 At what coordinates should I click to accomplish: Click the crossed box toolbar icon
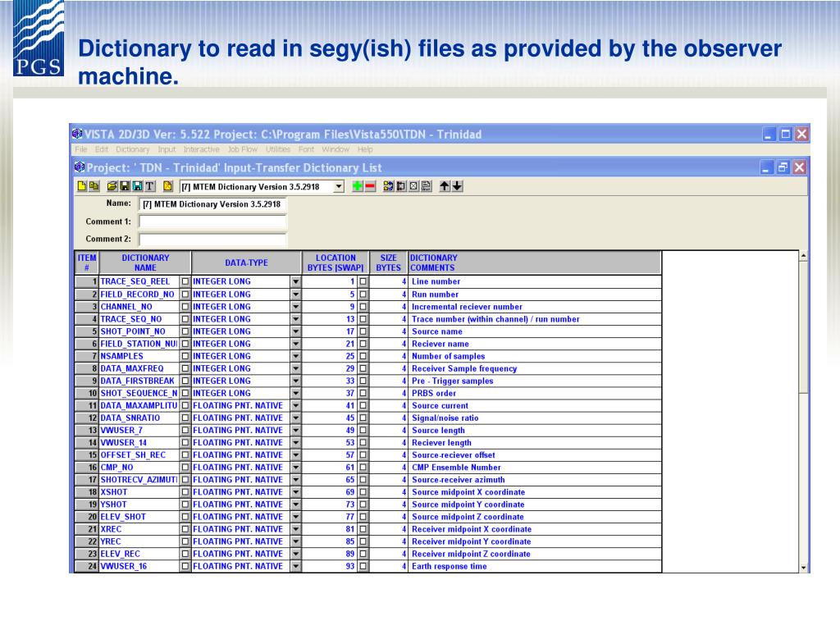pyautogui.click(x=413, y=186)
